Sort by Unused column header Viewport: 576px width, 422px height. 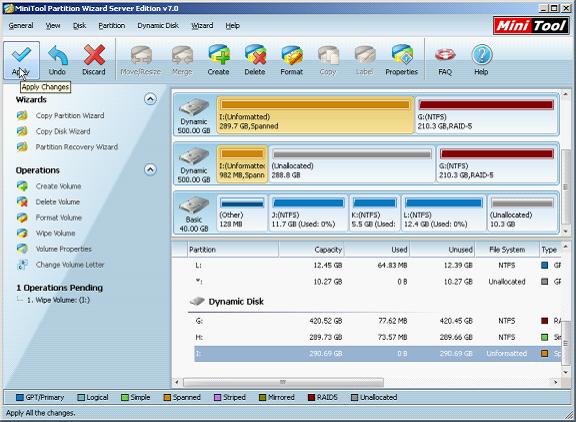[x=442, y=250]
